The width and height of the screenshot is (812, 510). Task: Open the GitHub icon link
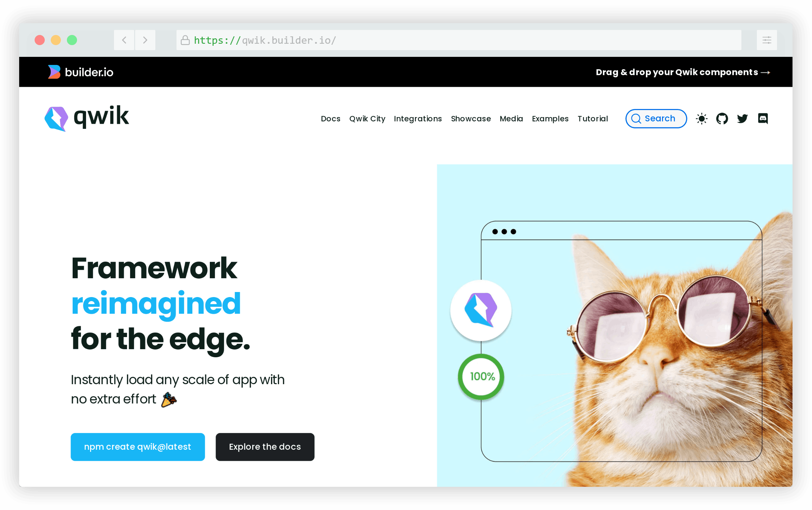click(722, 119)
